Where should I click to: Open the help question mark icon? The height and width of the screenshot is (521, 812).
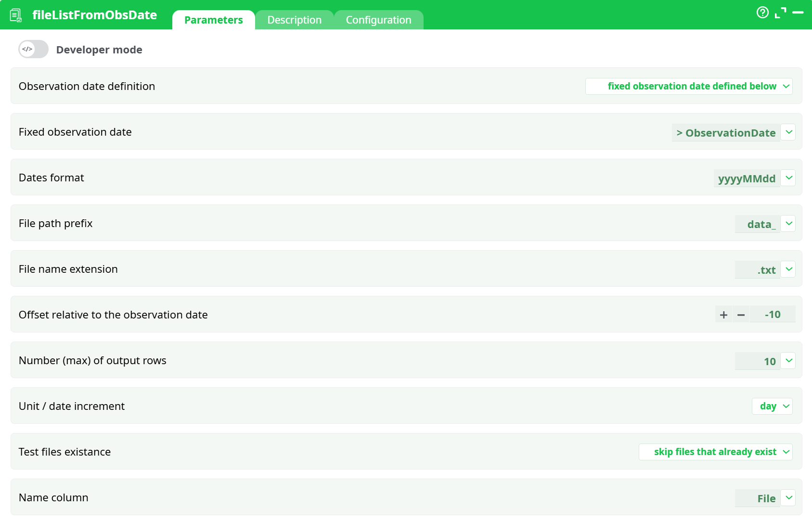762,13
